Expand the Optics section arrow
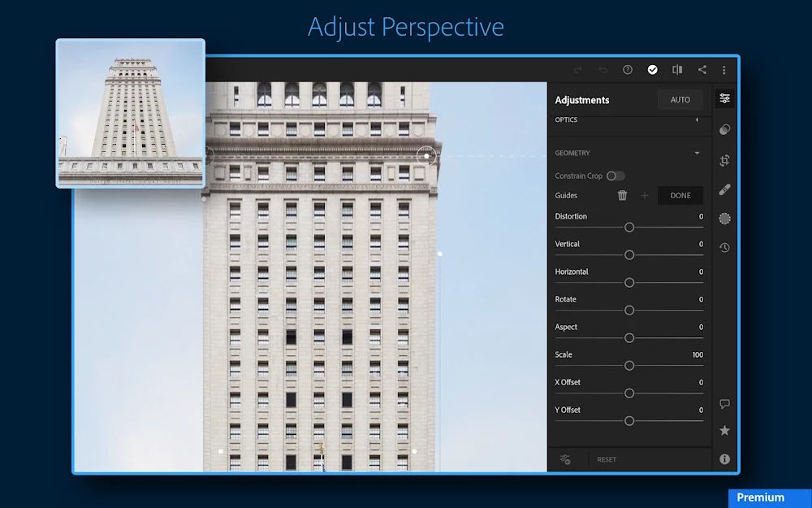This screenshot has width=812, height=508. [697, 119]
